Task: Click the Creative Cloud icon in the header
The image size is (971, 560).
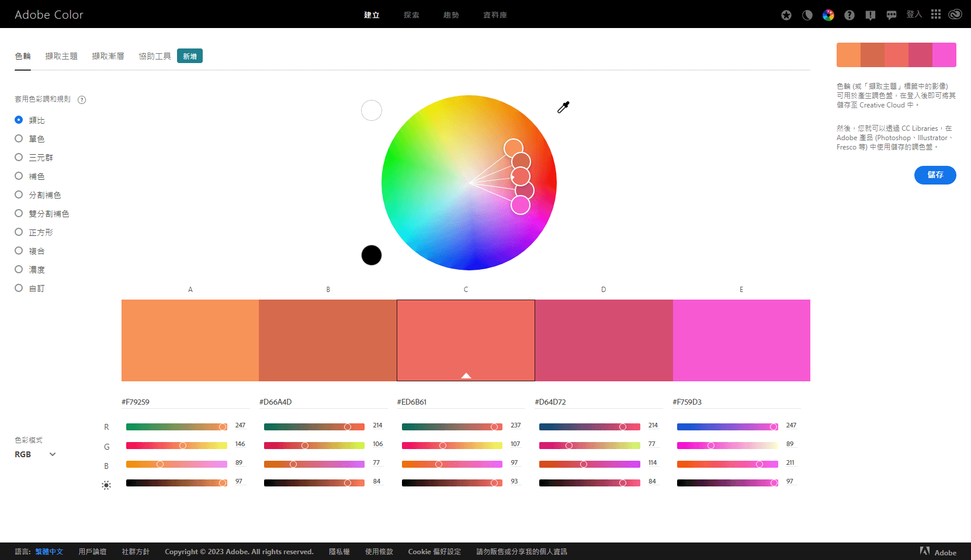Action: [x=955, y=14]
